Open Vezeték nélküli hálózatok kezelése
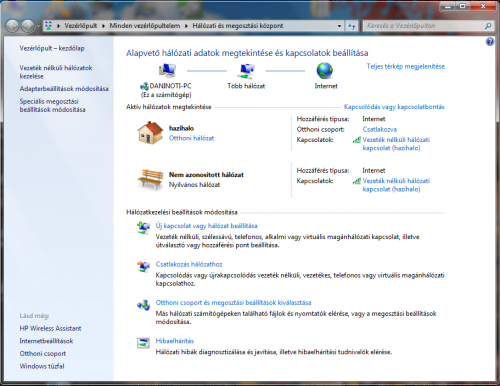 click(56, 72)
